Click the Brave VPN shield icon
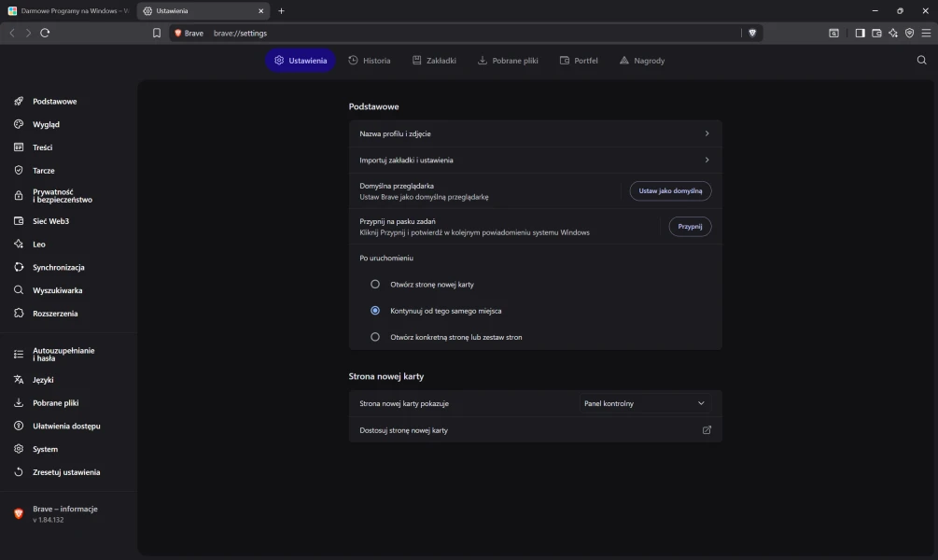Screen dimensions: 938x560 (909, 33)
